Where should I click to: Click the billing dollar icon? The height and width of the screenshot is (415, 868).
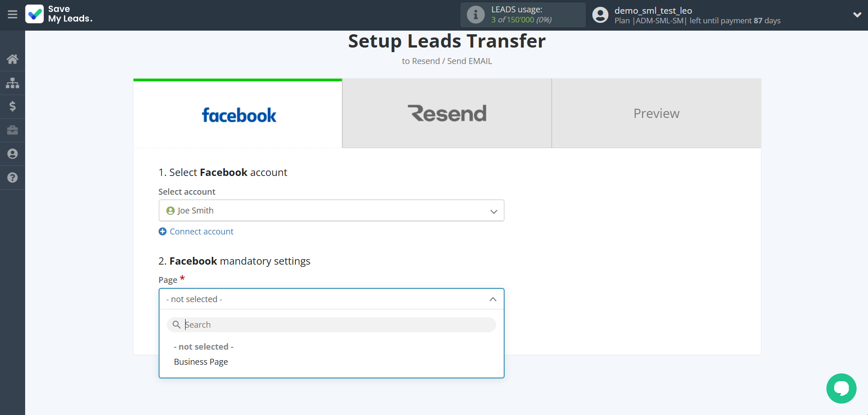point(12,106)
